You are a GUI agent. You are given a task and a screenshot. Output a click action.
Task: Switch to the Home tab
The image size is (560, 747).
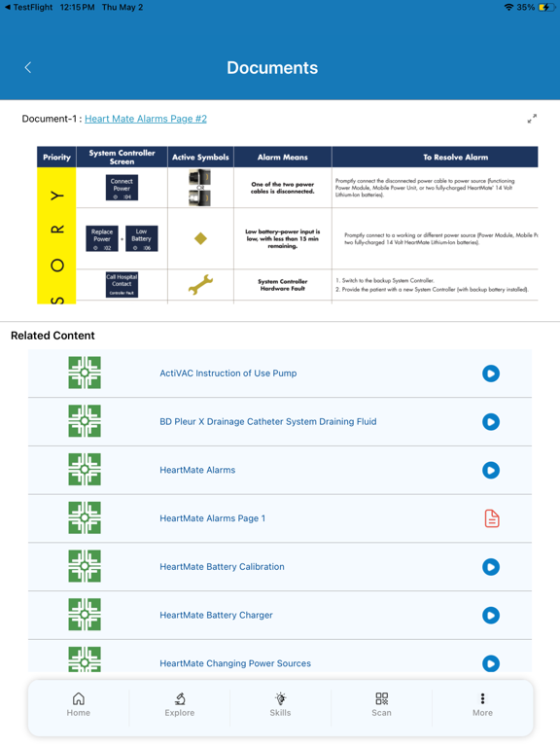(x=79, y=705)
